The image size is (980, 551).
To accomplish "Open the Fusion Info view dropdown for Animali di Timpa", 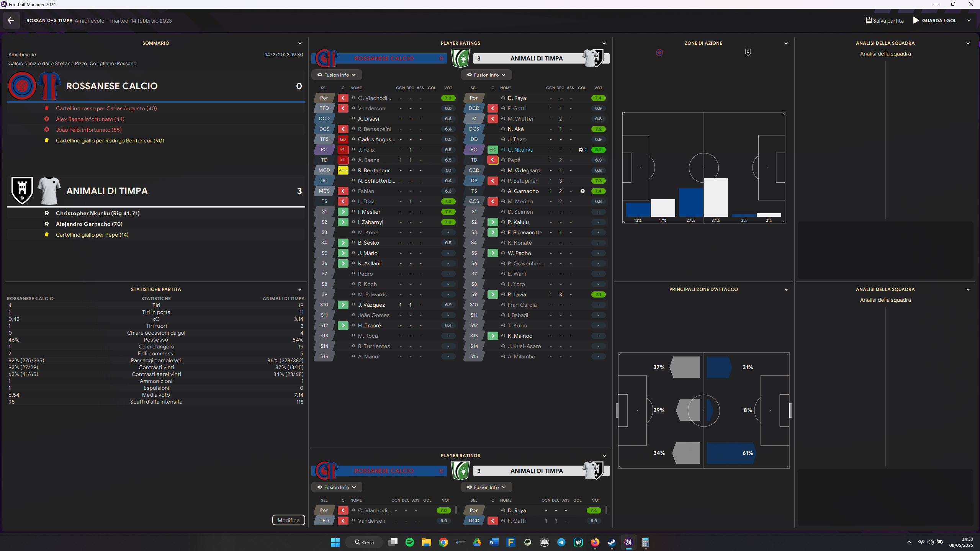I will pos(486,75).
